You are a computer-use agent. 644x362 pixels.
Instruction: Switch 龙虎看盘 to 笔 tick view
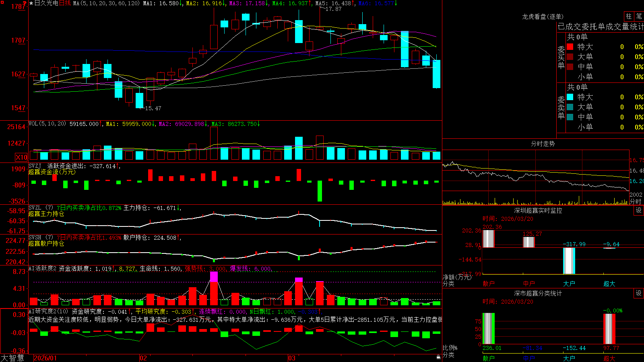[x=639, y=16]
